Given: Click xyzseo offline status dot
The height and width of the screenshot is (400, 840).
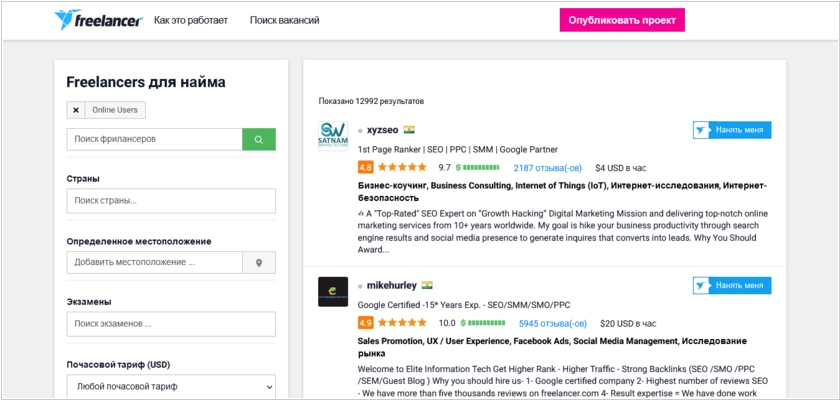Looking at the screenshot, I should pos(361,130).
